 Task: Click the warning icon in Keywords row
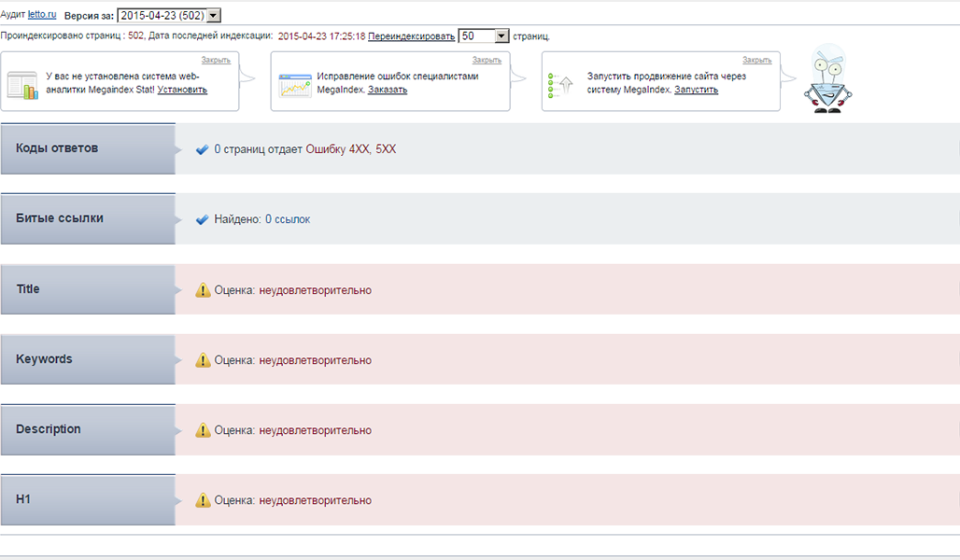[x=203, y=360]
